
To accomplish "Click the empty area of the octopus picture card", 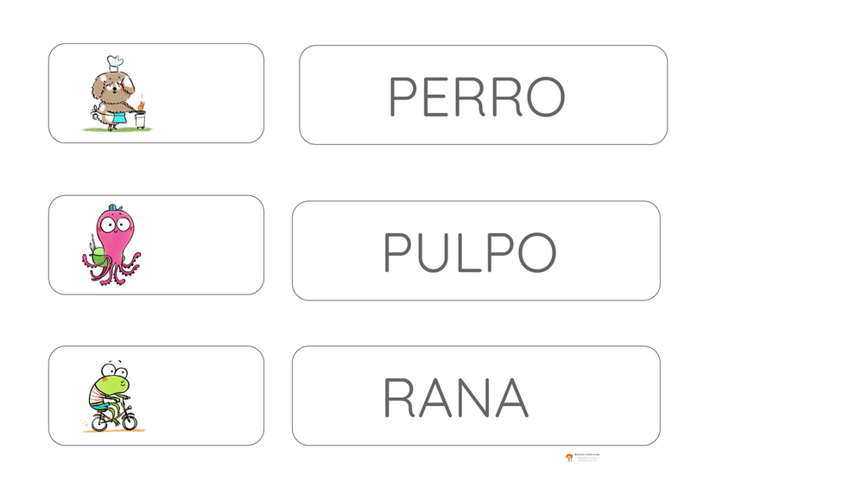I will tap(205, 244).
